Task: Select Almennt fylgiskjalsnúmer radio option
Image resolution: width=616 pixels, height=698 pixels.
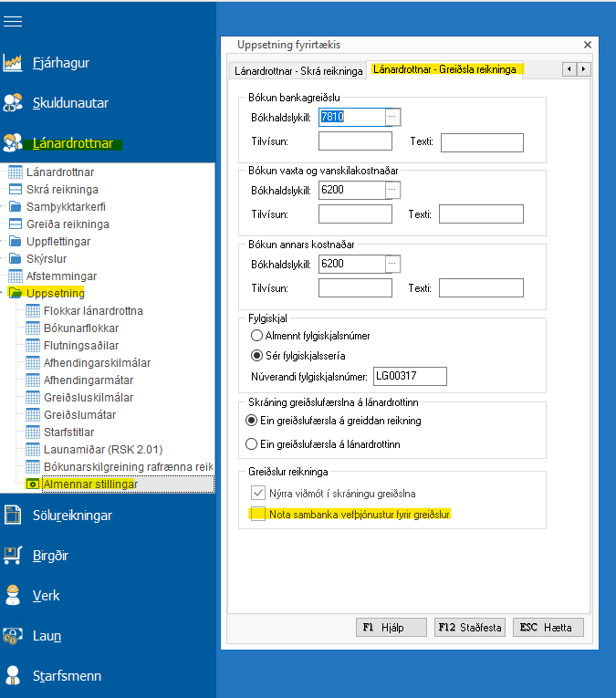Action: click(x=256, y=336)
